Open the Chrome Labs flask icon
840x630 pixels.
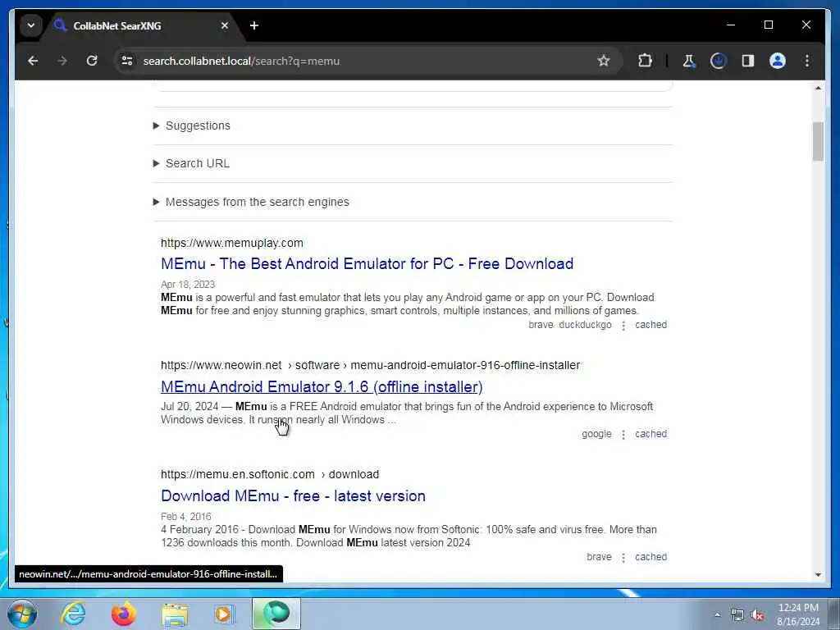689,61
